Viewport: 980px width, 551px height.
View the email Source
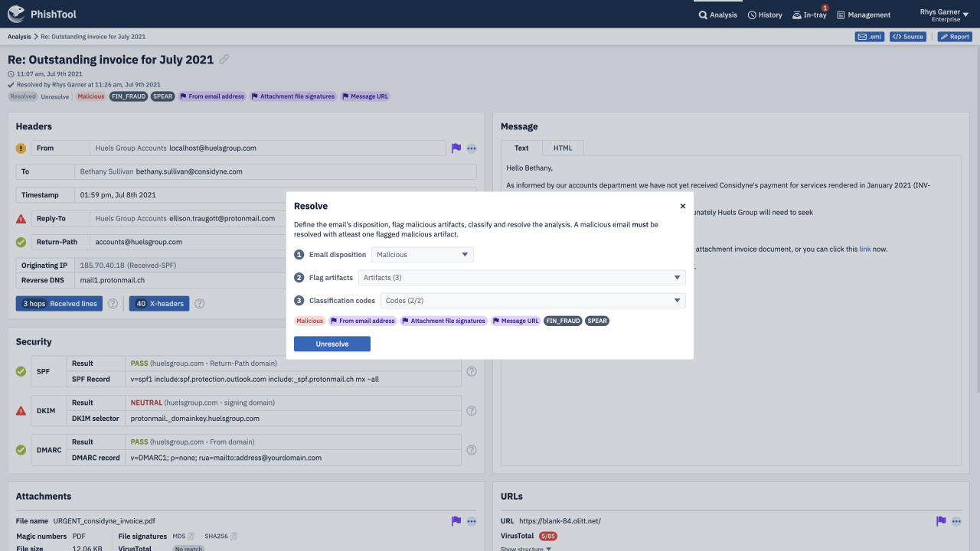(908, 37)
